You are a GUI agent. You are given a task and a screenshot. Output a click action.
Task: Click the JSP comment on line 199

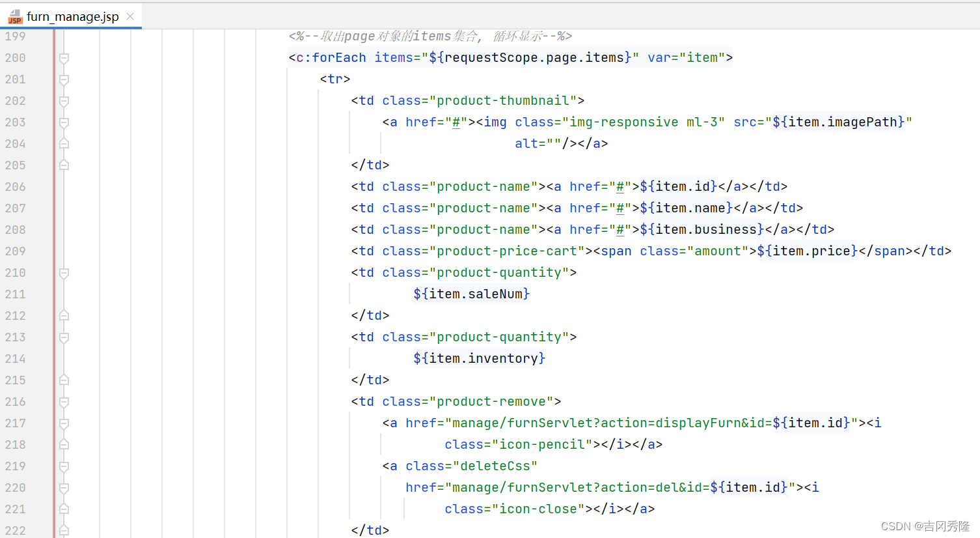(x=430, y=36)
